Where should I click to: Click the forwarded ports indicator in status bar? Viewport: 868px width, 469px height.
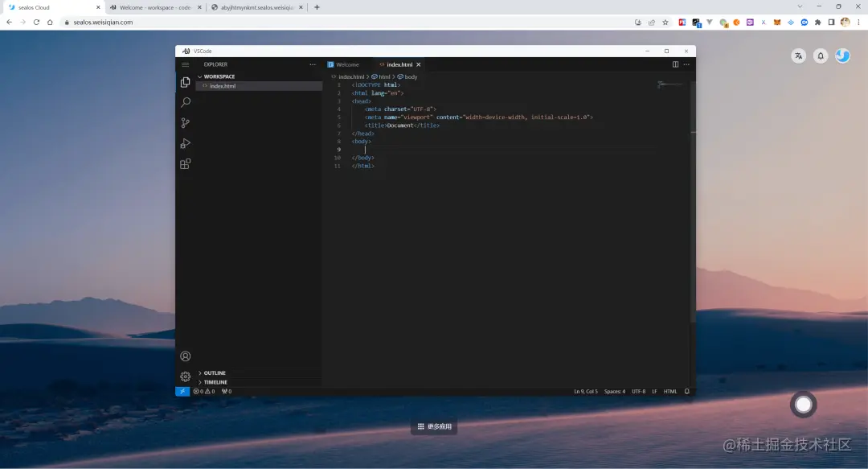click(227, 392)
